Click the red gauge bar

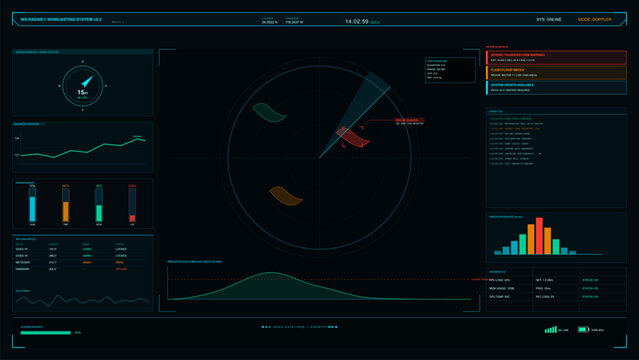[132, 205]
